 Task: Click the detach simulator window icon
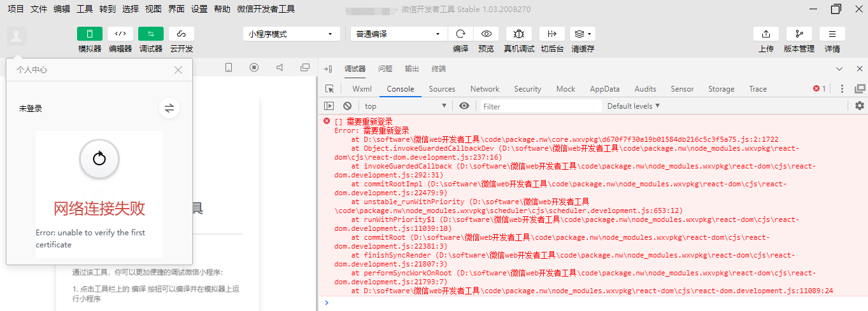click(x=305, y=67)
